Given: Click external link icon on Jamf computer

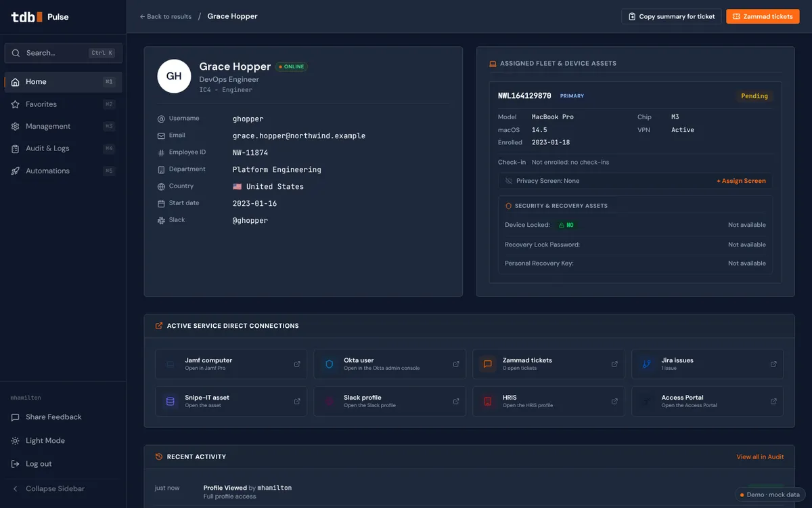Looking at the screenshot, I should point(297,364).
